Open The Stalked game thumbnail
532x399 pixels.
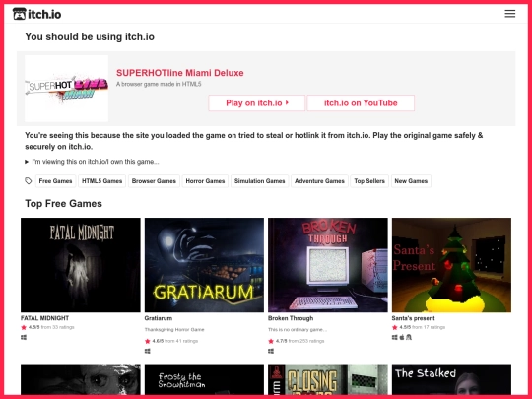pyautogui.click(x=451, y=379)
